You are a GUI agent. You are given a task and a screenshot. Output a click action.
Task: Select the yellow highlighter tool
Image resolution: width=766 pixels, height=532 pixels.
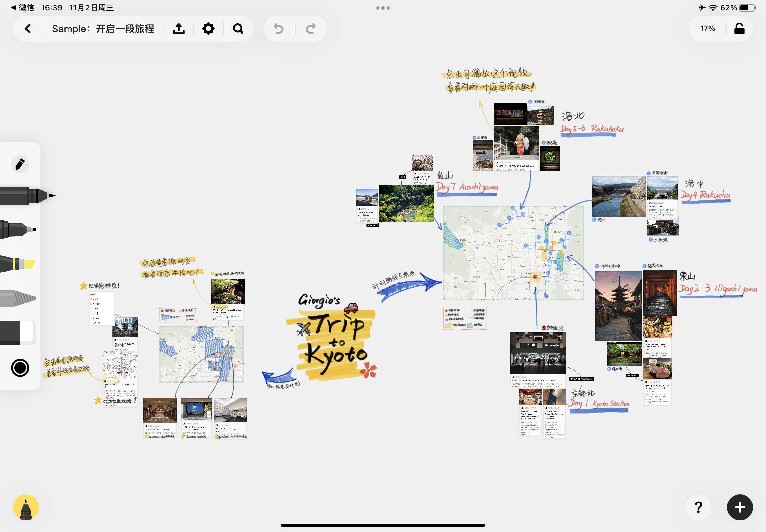[19, 264]
